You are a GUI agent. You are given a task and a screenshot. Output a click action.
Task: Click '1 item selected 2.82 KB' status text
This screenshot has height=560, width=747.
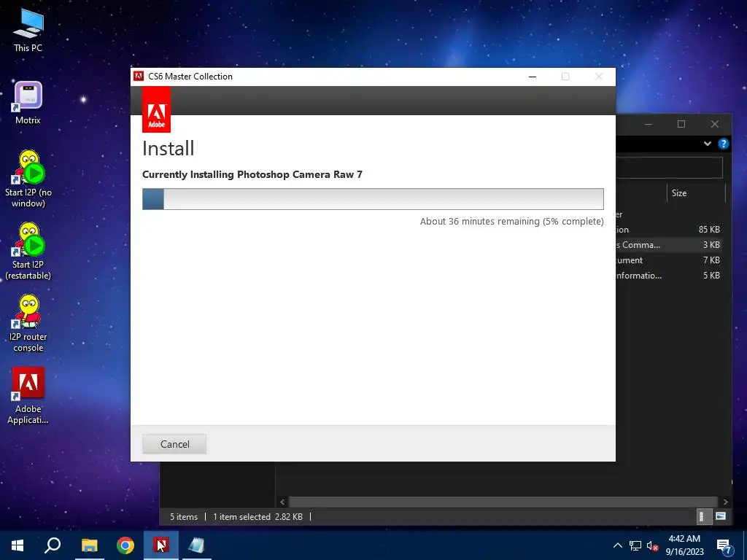click(x=258, y=517)
